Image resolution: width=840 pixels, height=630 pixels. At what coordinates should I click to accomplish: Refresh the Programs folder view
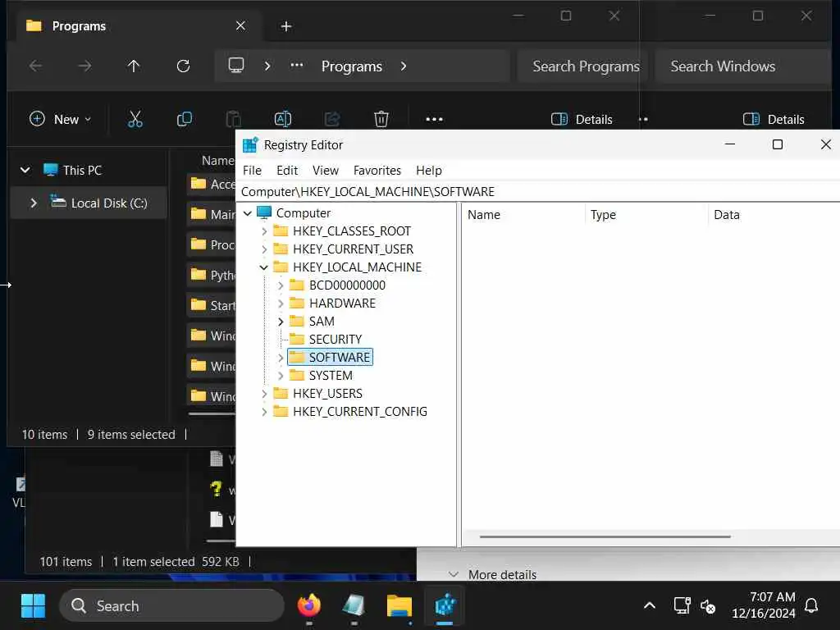coord(183,66)
